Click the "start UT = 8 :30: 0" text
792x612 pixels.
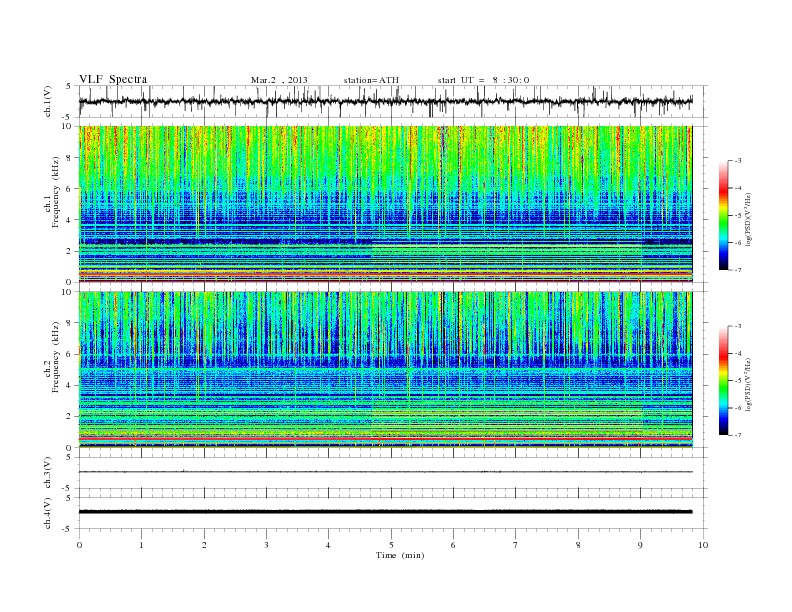483,80
